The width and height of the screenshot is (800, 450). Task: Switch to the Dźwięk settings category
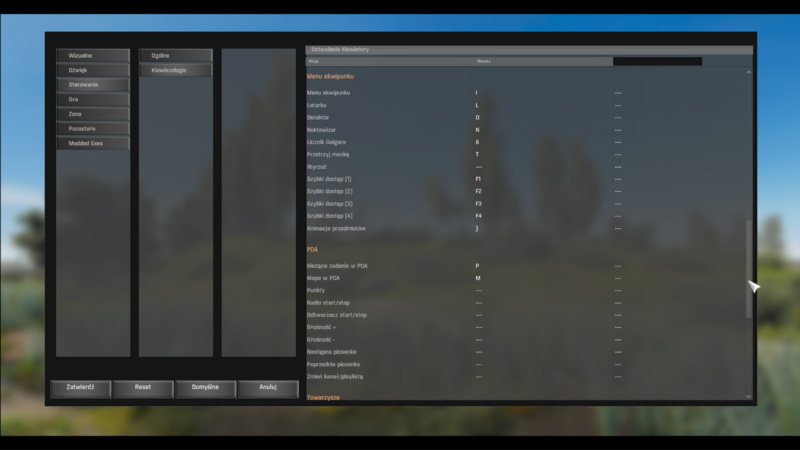tap(93, 71)
